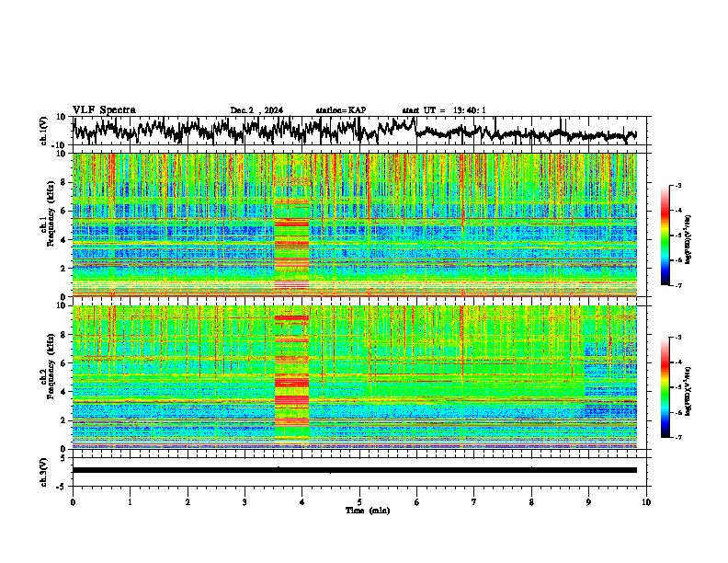Click time axis tick label "2"
The width and height of the screenshot is (728, 563).
(x=188, y=502)
